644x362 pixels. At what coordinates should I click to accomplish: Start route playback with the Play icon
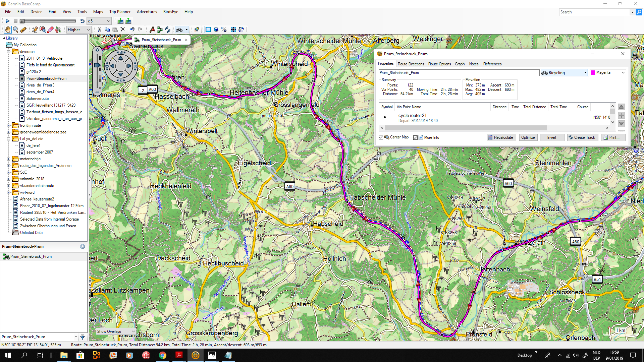[x=7, y=21]
